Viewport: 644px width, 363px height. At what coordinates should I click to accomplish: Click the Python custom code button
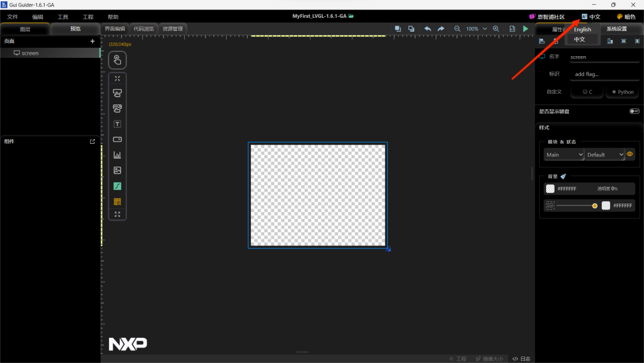point(622,92)
